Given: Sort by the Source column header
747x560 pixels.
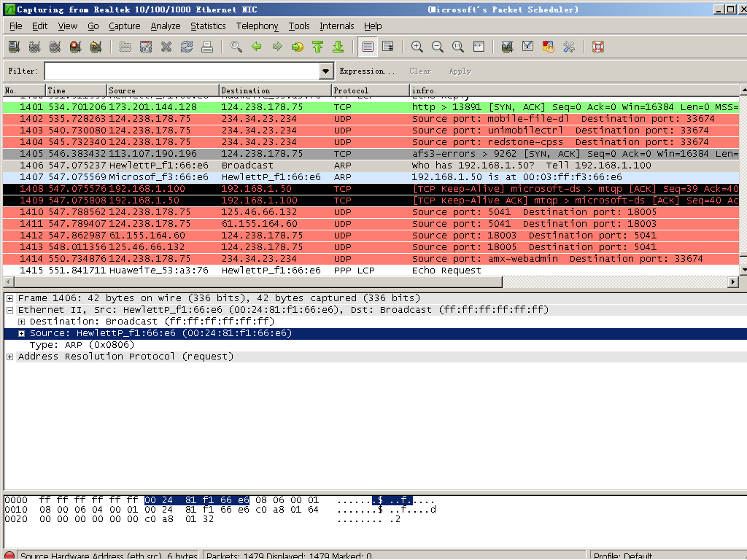Looking at the screenshot, I should tap(163, 90).
